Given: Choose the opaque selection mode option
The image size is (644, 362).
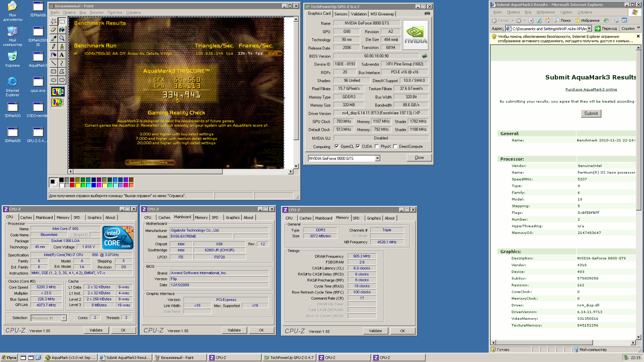Looking at the screenshot, I should tap(58, 92).
